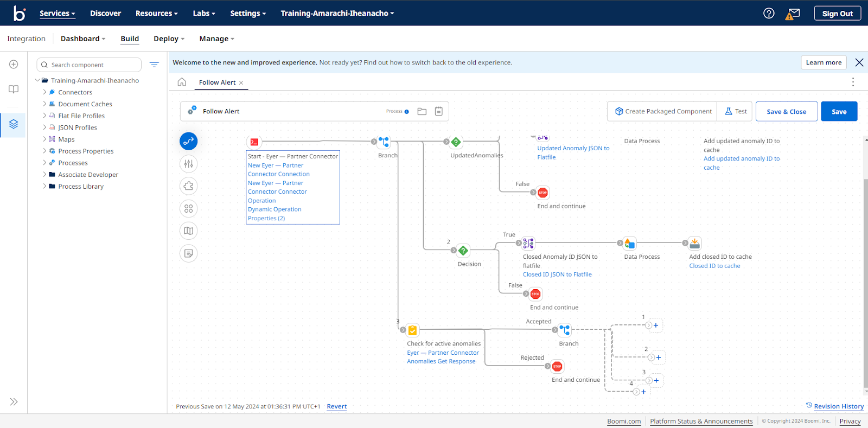The height and width of the screenshot is (428, 868).
Task: Select Associate Developer tree item
Action: [88, 175]
